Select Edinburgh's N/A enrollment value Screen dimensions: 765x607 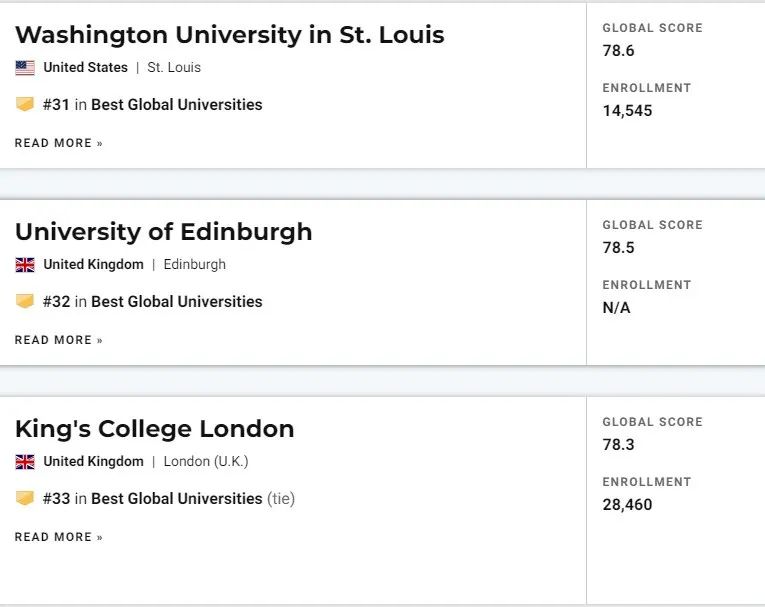617,308
